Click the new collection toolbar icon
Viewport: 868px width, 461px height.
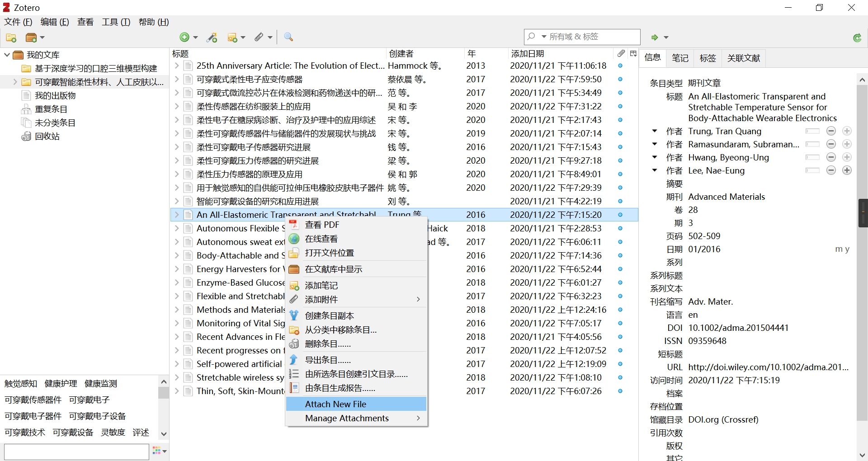[11, 38]
